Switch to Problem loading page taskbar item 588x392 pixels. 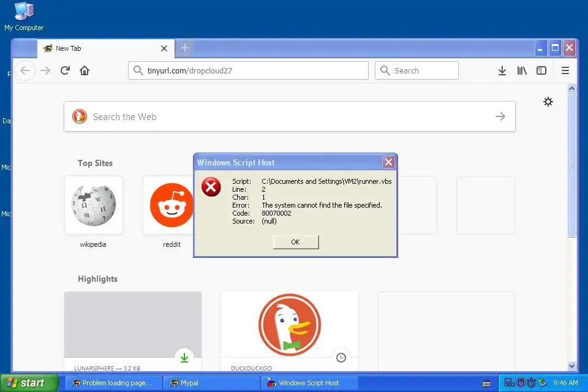(114, 383)
